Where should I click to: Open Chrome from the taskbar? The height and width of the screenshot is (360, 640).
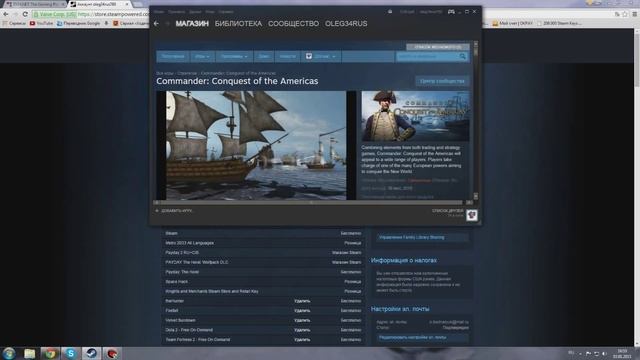(50, 353)
